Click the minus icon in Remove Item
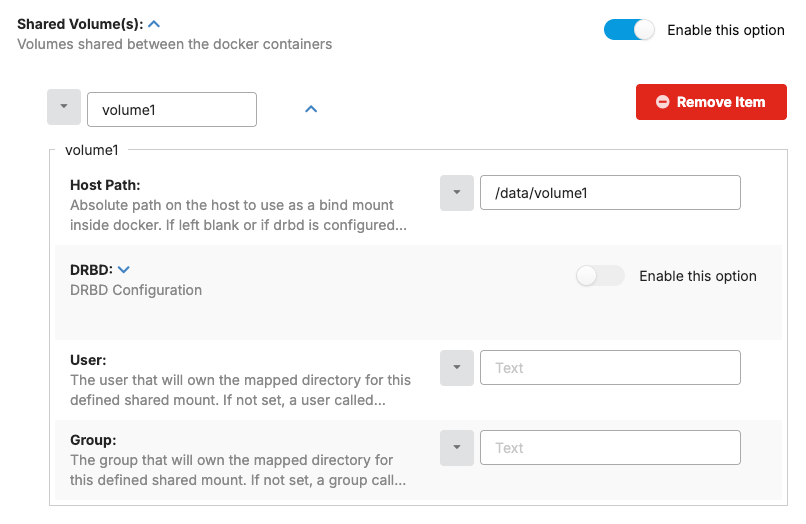806x524 pixels. point(663,102)
